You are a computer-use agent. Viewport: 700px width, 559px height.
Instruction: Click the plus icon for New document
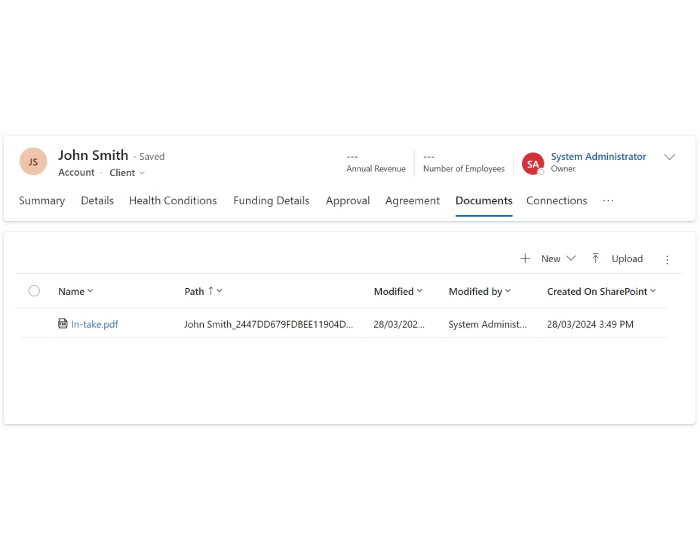point(525,258)
